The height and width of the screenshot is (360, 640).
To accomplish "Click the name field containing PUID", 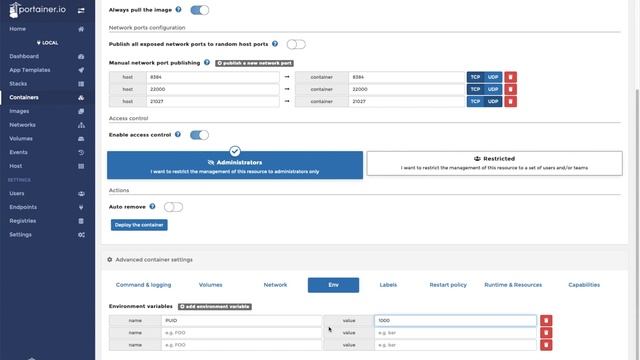I will pyautogui.click(x=242, y=321).
